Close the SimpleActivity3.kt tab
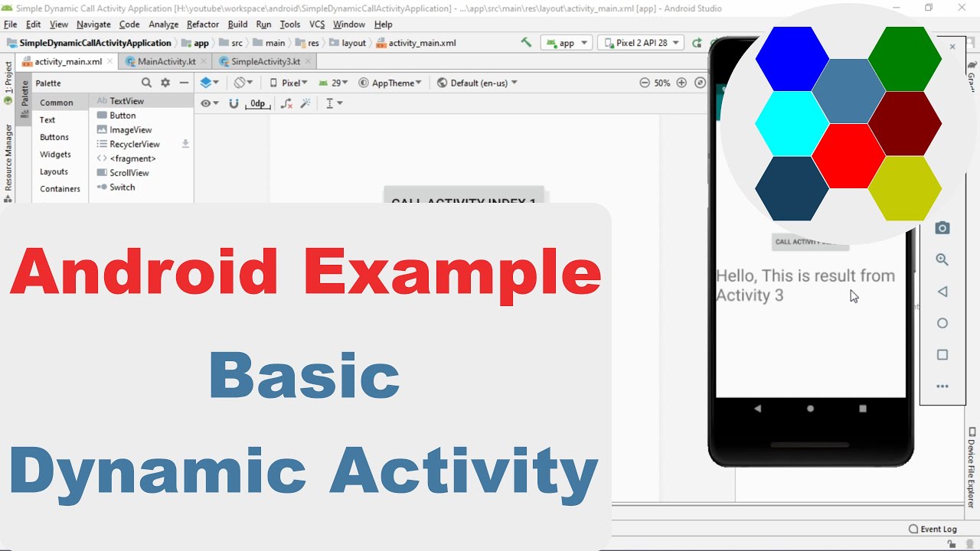This screenshot has width=980, height=551. point(308,61)
